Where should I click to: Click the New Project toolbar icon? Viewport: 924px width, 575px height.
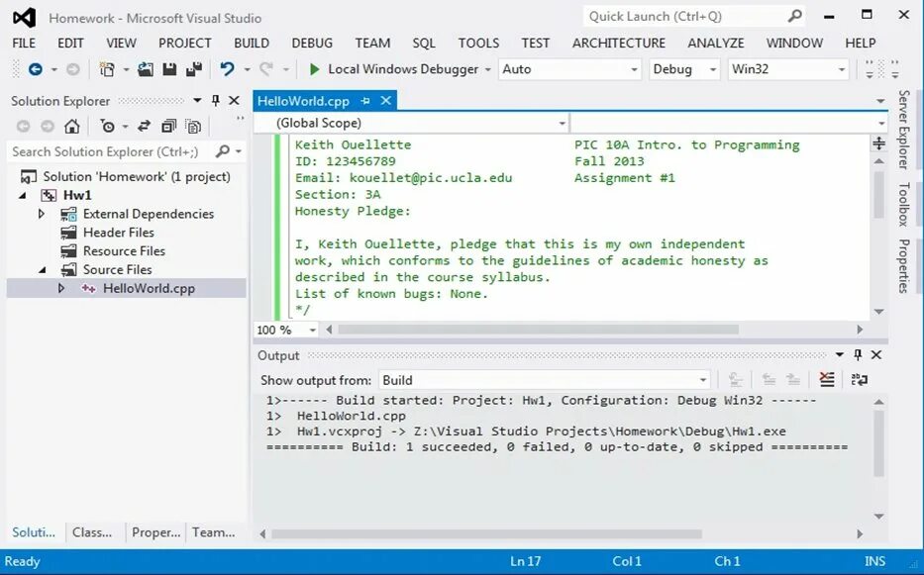(107, 69)
